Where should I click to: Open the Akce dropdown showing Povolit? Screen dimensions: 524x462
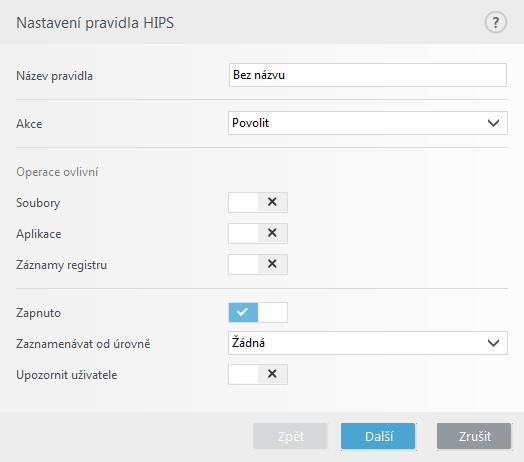click(368, 123)
